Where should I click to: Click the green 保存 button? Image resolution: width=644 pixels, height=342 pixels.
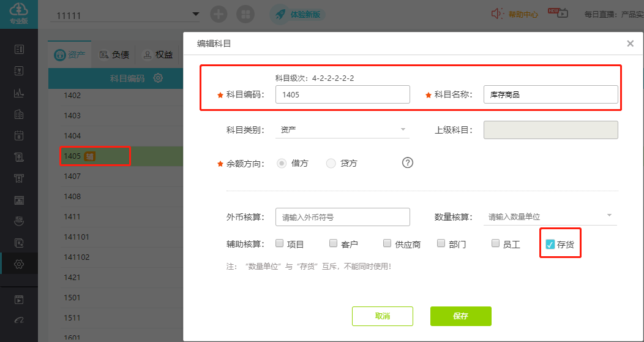[460, 316]
